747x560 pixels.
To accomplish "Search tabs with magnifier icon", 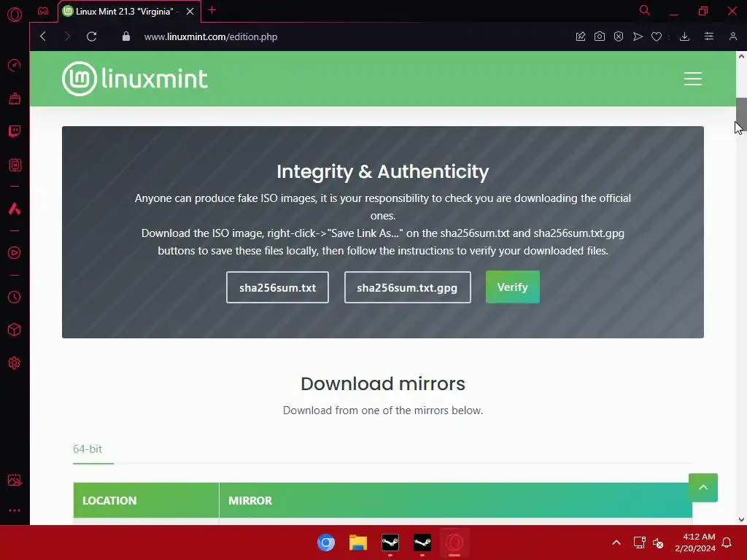I will point(645,10).
